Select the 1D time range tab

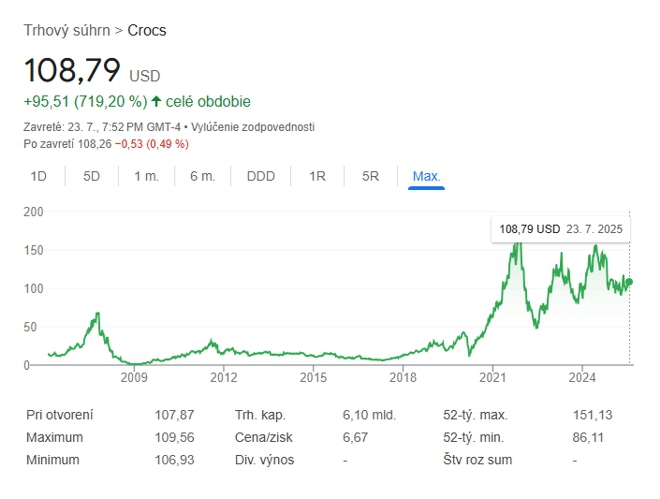click(38, 176)
